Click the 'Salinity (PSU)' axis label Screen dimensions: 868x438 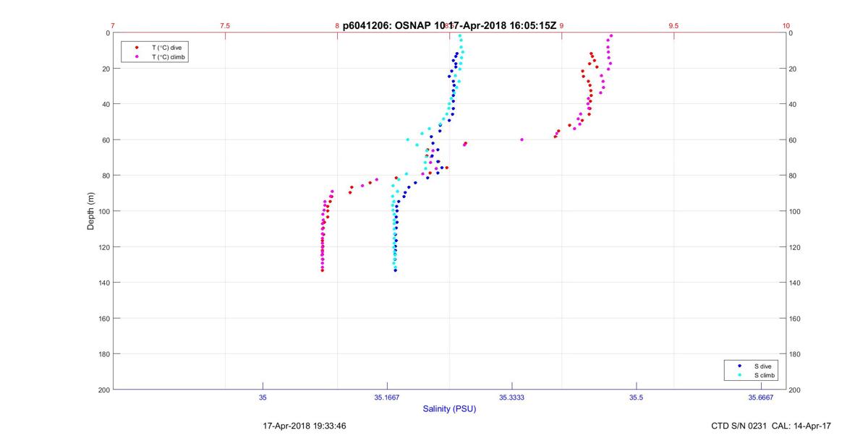pyautogui.click(x=449, y=409)
